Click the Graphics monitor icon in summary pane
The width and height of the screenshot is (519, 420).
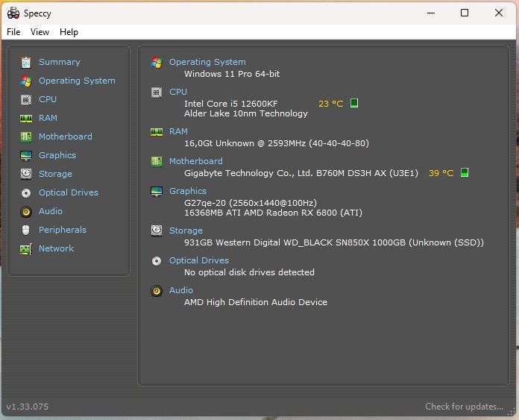pos(157,192)
